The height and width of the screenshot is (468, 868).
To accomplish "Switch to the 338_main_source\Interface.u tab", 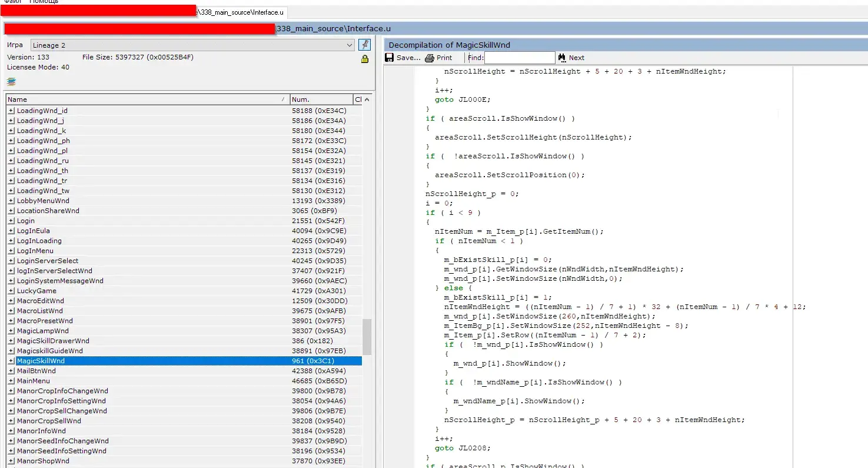I will [241, 12].
